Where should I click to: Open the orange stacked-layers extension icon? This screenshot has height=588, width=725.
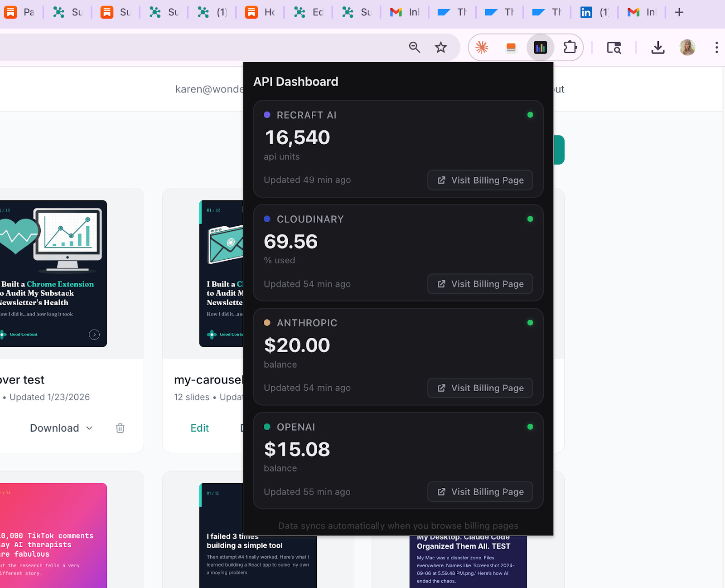click(x=511, y=48)
